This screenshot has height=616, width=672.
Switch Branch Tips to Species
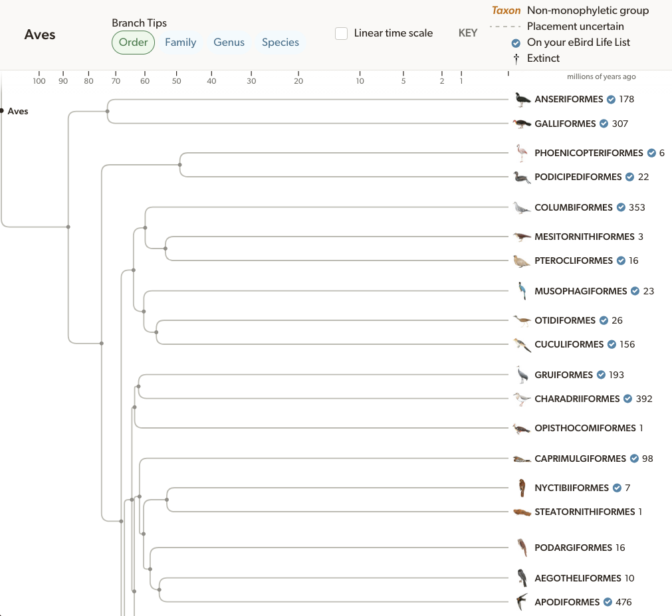point(280,42)
